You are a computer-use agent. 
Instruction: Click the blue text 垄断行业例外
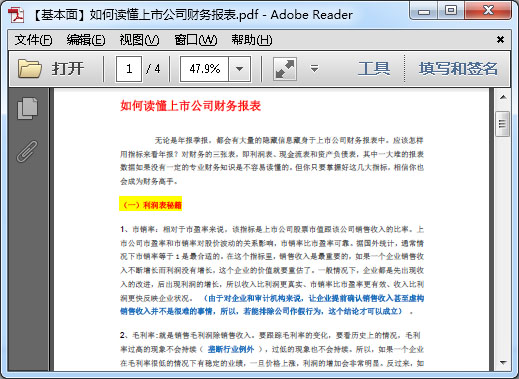click(x=231, y=349)
